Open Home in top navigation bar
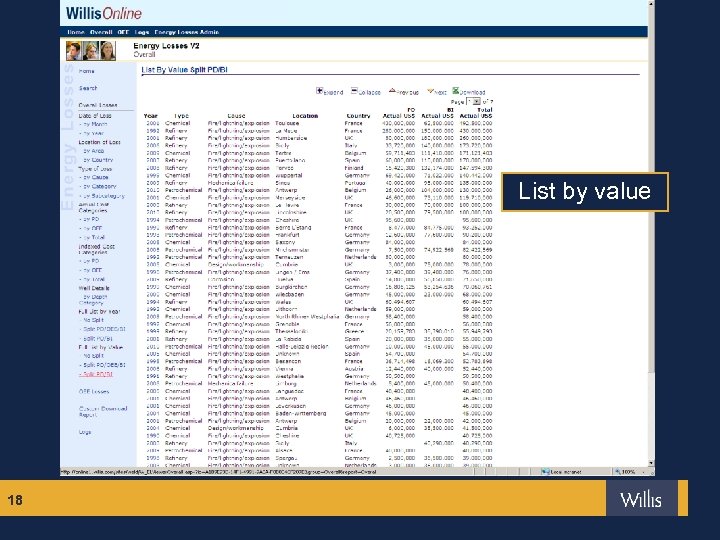Image resolution: width=720 pixels, height=540 pixels. 76,32
